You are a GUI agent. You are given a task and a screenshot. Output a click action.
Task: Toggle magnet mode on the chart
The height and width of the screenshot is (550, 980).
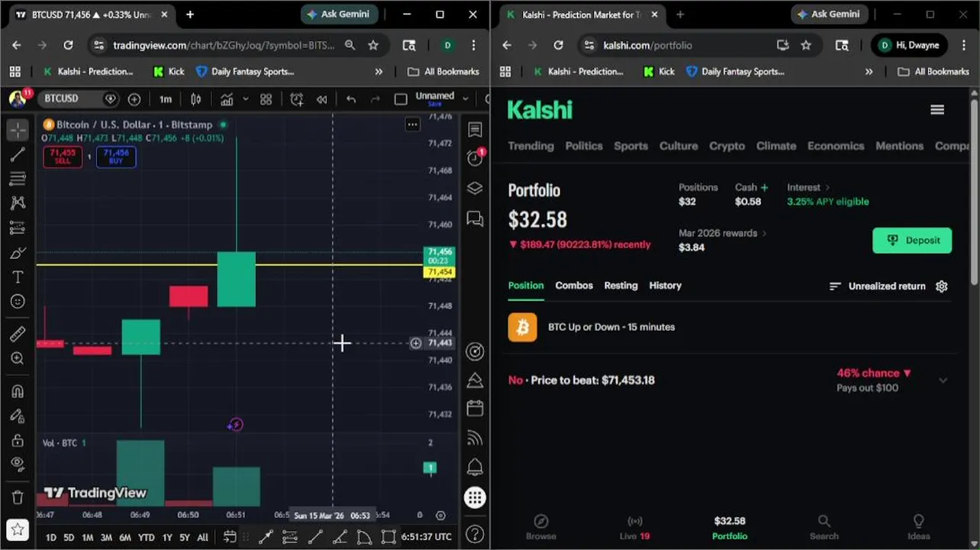18,391
